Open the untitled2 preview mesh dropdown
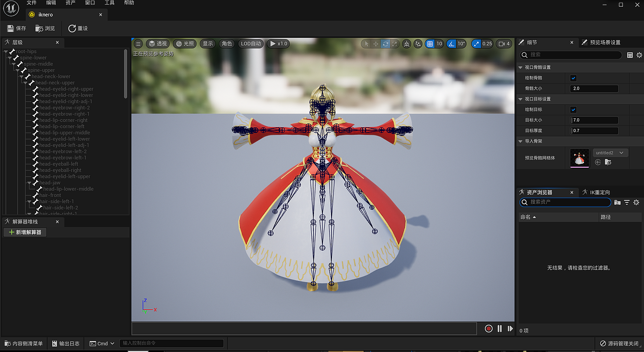The width and height of the screenshot is (644, 352). tap(610, 153)
